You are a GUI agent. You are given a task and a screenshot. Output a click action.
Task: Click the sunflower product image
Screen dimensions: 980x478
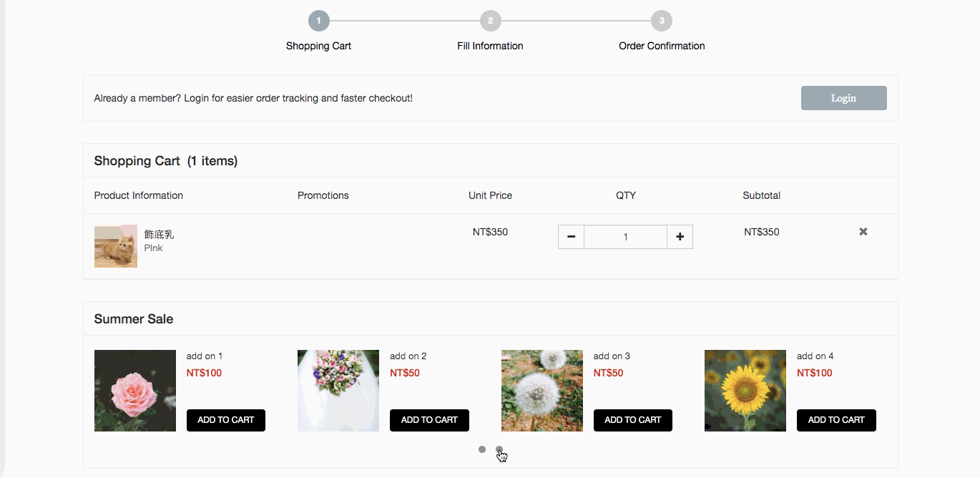[x=745, y=391]
